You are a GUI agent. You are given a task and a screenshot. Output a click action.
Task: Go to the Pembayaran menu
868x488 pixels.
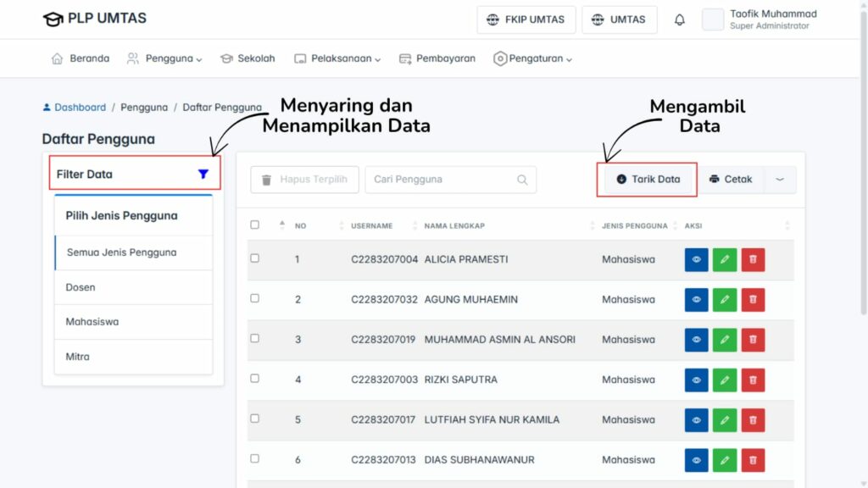click(437, 58)
